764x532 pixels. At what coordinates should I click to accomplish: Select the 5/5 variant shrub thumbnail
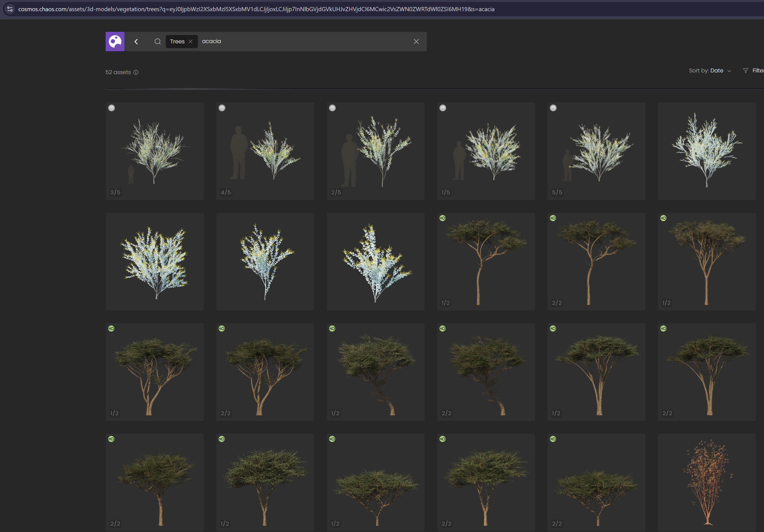click(596, 152)
